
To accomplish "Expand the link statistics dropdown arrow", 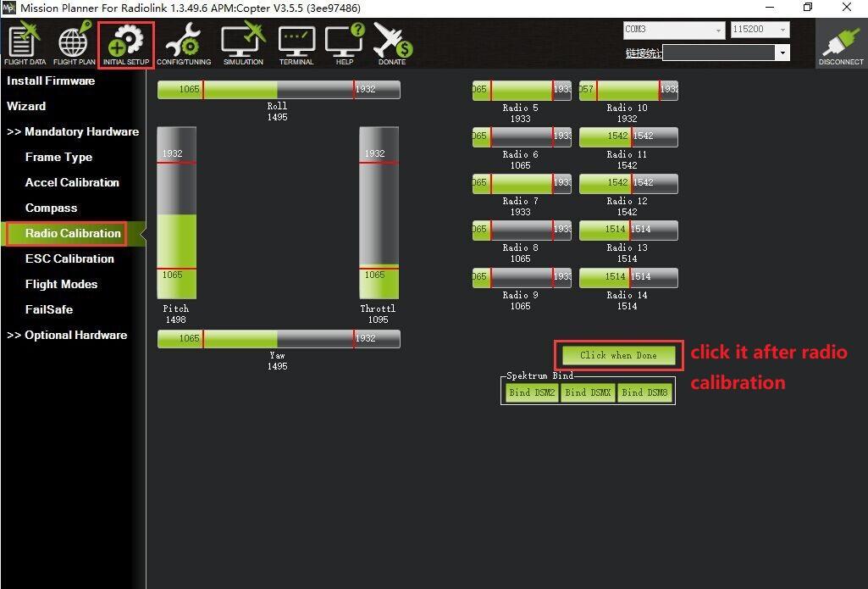I will point(782,53).
